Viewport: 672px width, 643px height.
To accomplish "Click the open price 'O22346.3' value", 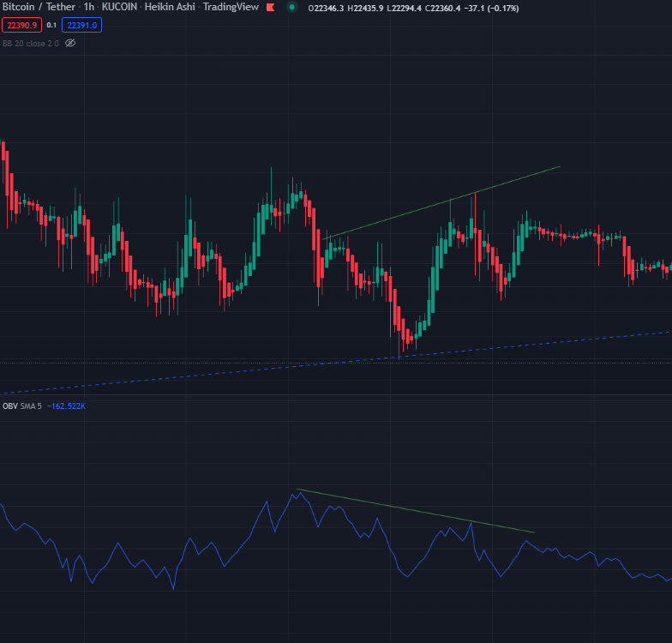I will click(x=326, y=9).
